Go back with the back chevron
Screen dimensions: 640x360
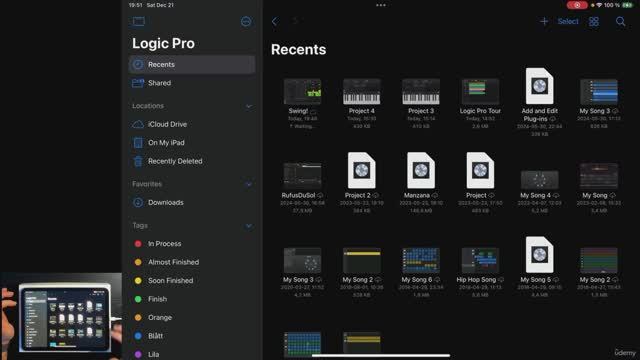tap(275, 21)
